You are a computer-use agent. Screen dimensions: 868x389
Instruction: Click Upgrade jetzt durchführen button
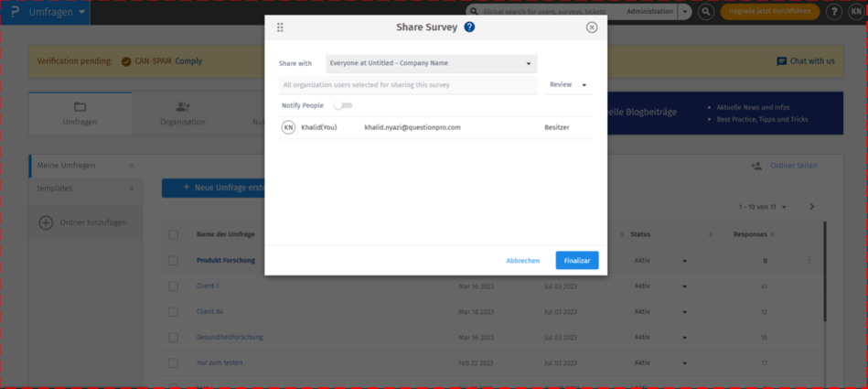click(x=769, y=12)
